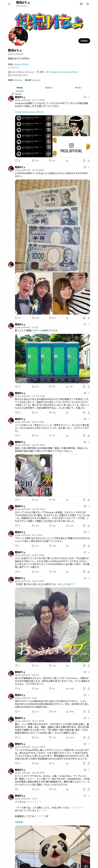Like the pinned post with 1.1K likes
98x868 pixels.
[52, 161]
